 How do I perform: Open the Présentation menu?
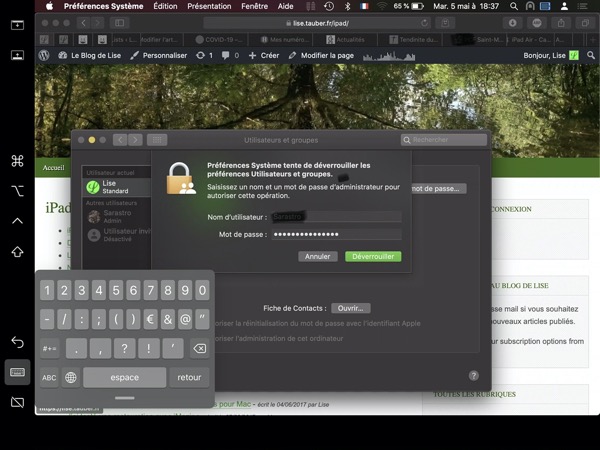click(x=209, y=6)
